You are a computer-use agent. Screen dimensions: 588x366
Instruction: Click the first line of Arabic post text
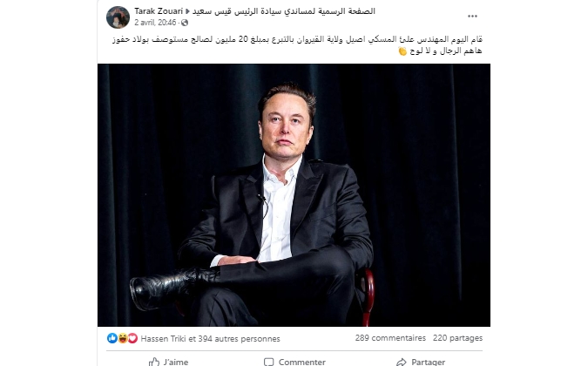click(x=297, y=39)
